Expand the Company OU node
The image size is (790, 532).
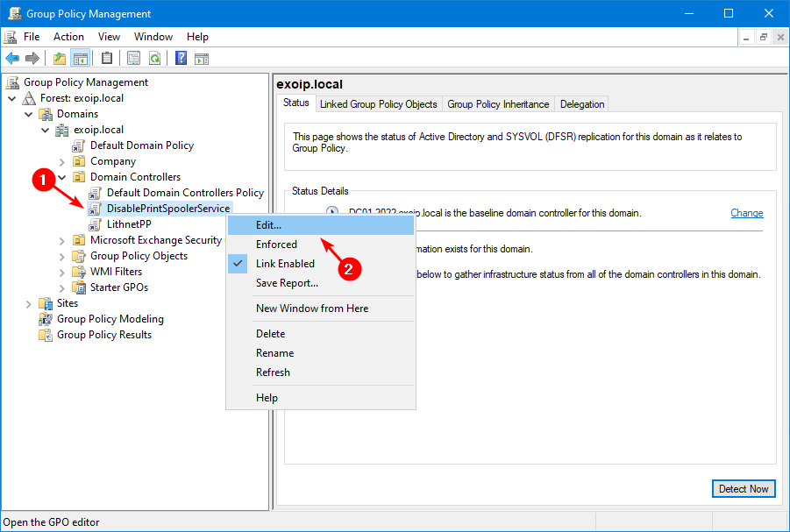click(x=62, y=161)
